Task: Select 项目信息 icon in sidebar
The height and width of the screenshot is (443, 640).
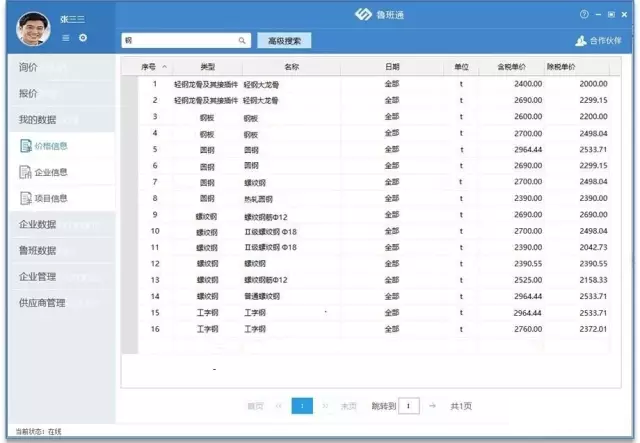Action: pos(26,198)
